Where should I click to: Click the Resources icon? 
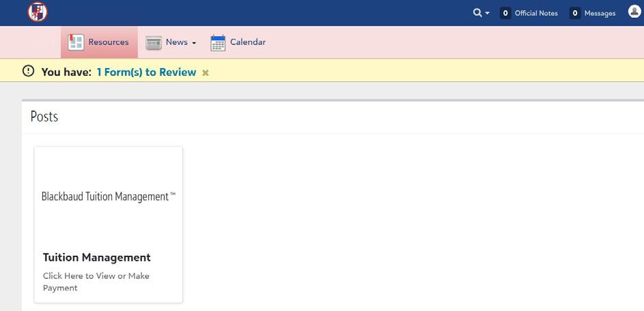76,42
